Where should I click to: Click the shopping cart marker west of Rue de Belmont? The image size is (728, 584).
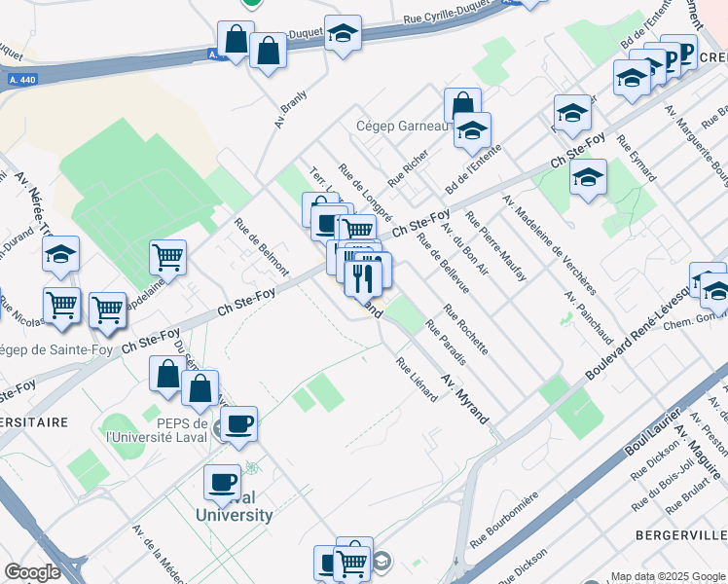(x=167, y=259)
